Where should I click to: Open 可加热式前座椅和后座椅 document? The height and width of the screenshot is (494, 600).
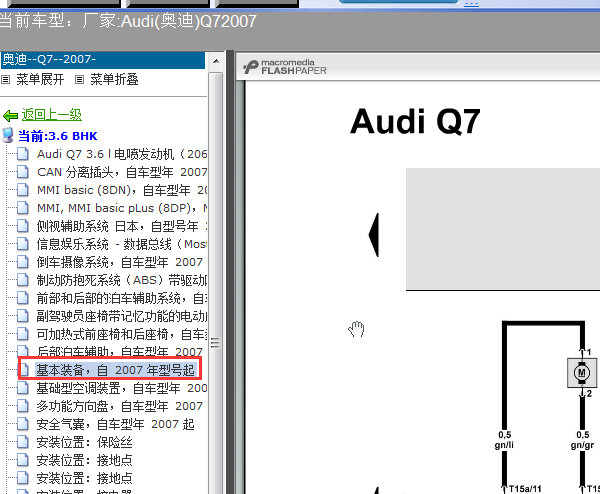(x=122, y=334)
